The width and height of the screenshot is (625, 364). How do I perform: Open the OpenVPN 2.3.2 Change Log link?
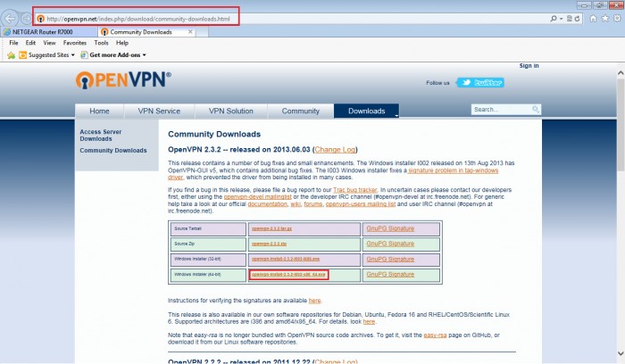point(335,150)
